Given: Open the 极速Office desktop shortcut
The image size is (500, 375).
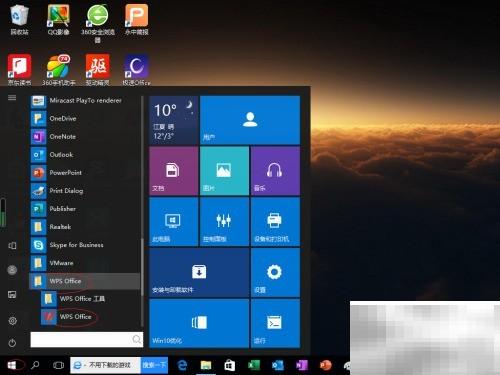Looking at the screenshot, I should pyautogui.click(x=136, y=69).
